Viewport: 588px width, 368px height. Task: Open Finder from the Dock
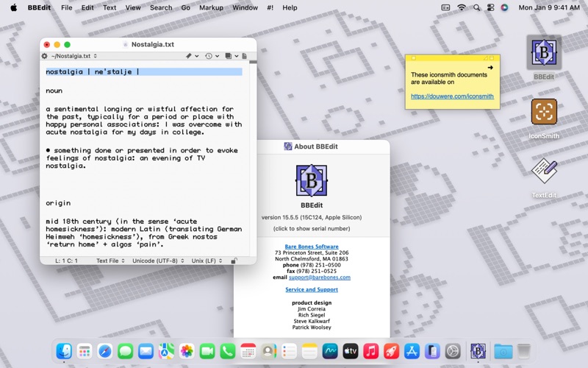tap(64, 352)
